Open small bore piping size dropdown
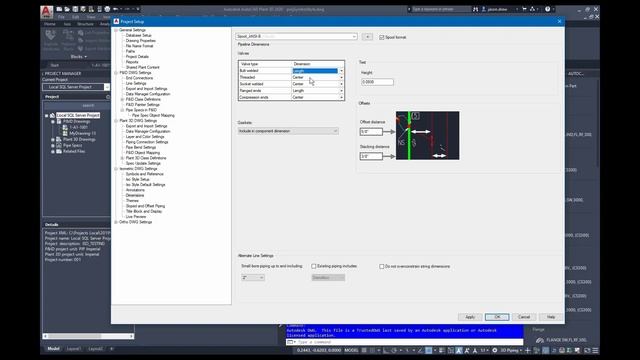 (x=253, y=278)
